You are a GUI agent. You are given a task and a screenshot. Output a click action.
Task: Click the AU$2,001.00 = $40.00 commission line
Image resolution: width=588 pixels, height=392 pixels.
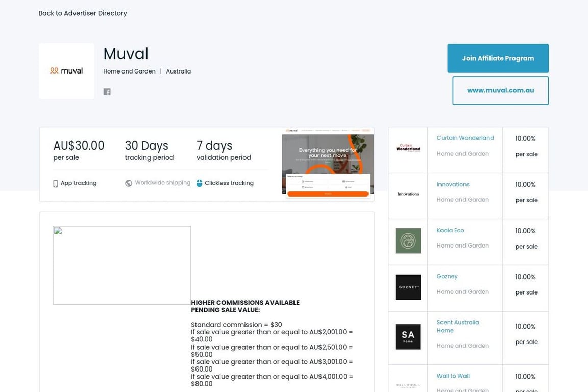272,336
